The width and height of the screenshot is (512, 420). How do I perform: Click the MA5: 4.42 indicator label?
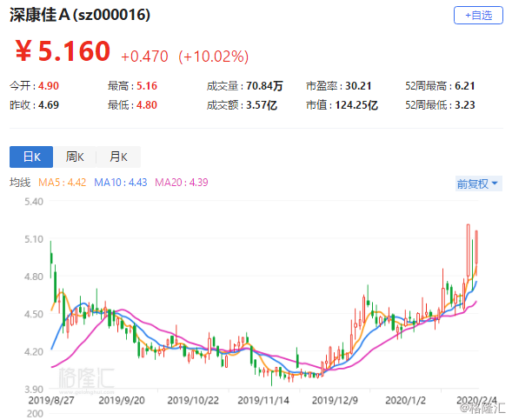[62, 183]
